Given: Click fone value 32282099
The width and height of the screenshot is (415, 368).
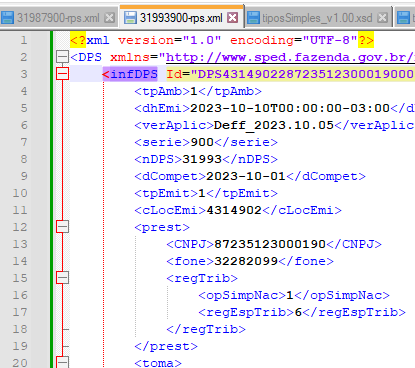Looking at the screenshot, I should pos(246,261).
